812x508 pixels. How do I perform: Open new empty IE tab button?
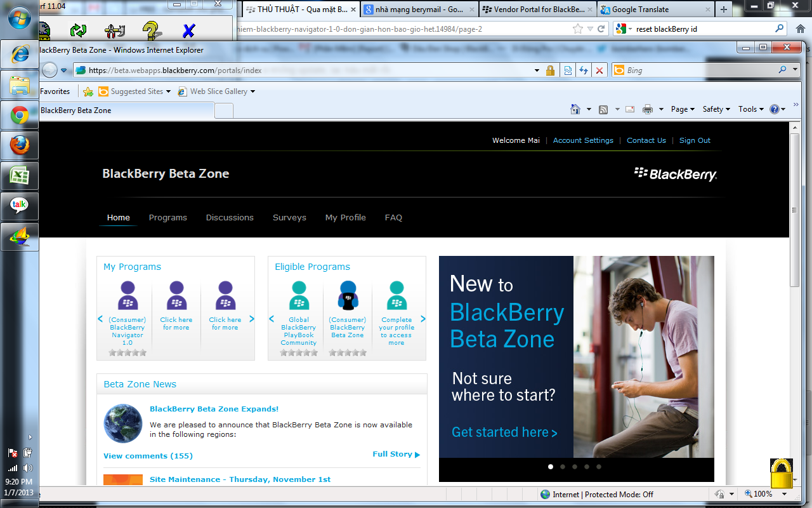coord(224,110)
